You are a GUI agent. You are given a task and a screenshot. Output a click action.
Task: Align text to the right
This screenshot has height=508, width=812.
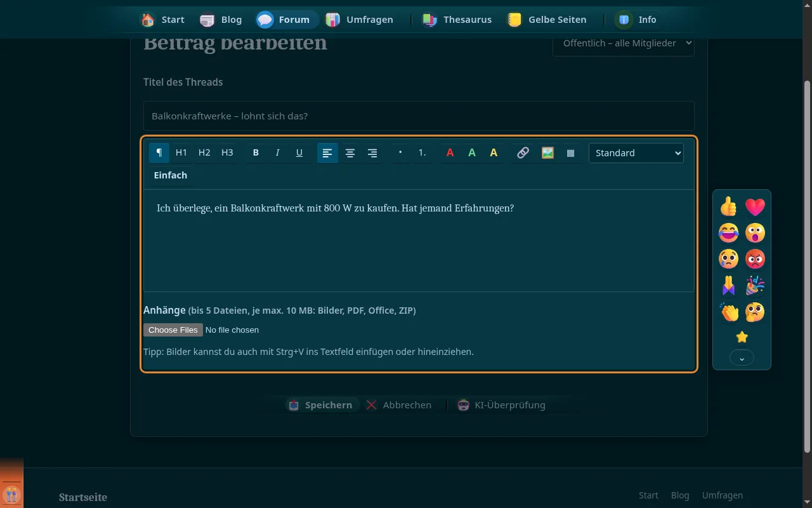click(372, 153)
